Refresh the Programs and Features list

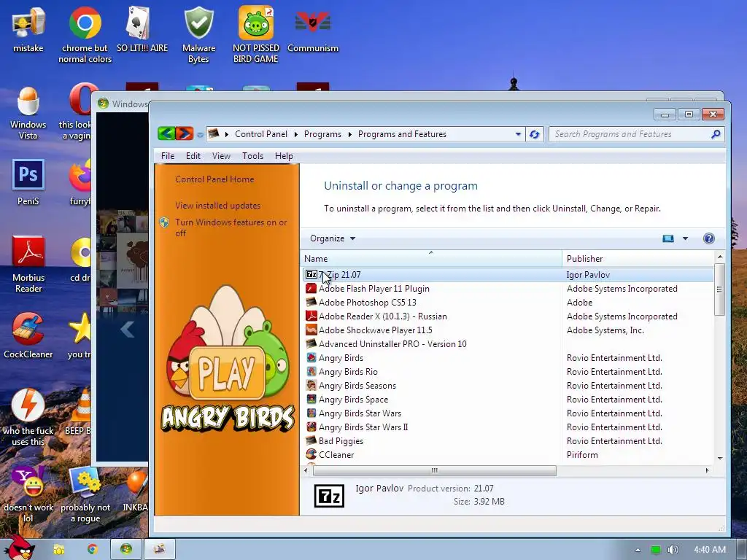coord(534,135)
